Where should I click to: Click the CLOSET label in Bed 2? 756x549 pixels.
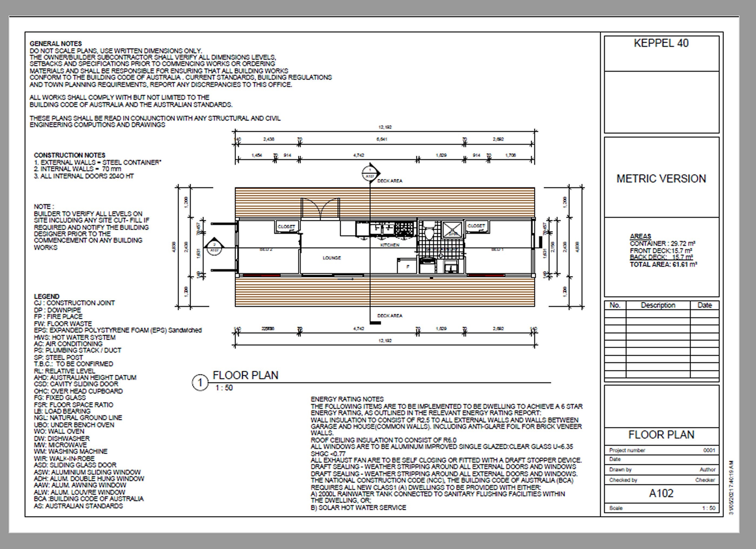[286, 226]
